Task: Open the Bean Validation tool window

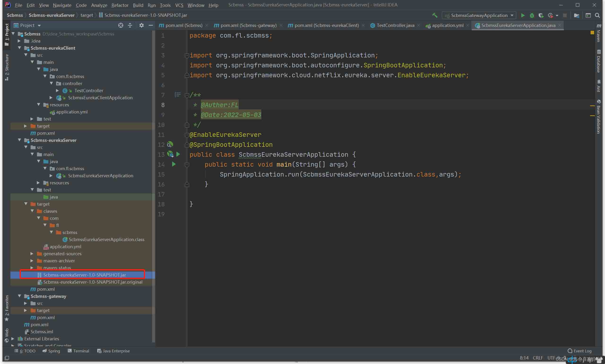Action: pos(599,117)
